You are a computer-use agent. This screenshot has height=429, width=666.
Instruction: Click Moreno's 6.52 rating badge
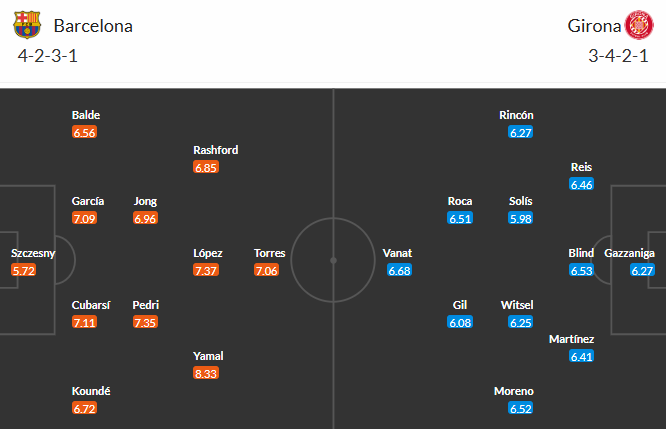coord(520,408)
